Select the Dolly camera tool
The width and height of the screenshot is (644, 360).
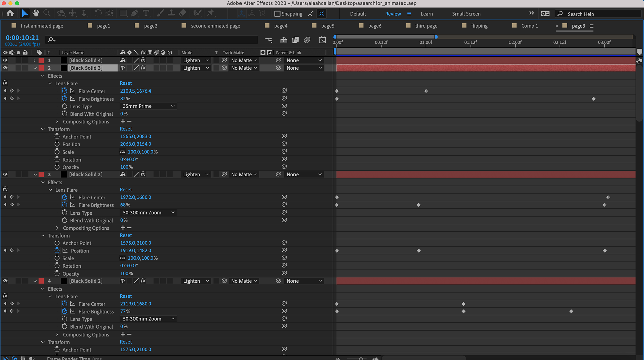tap(84, 13)
